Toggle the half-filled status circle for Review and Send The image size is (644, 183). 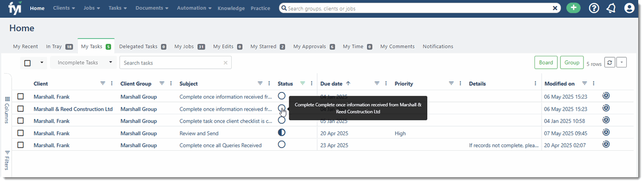[282, 132]
